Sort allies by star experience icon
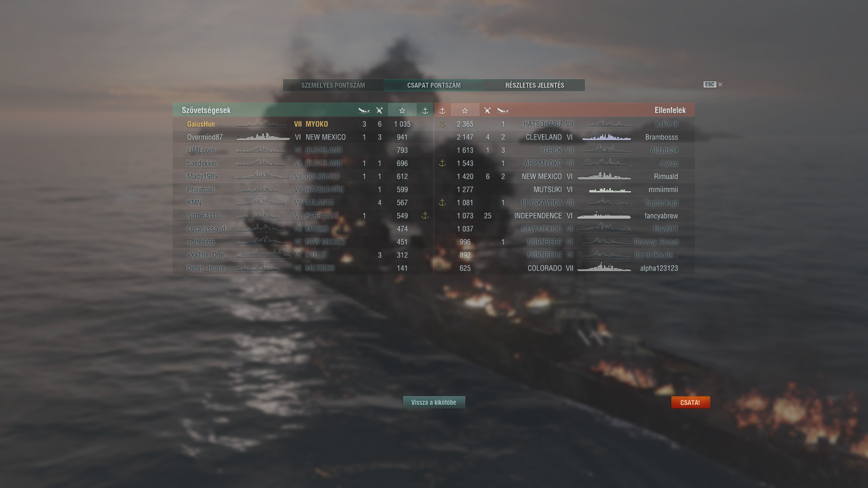 402,110
